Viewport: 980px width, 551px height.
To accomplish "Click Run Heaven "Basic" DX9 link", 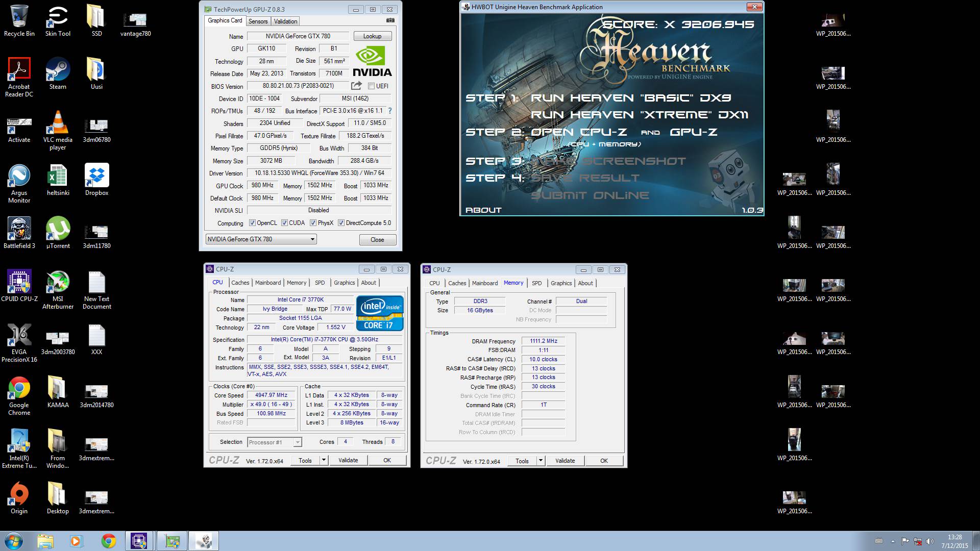I will coord(631,97).
